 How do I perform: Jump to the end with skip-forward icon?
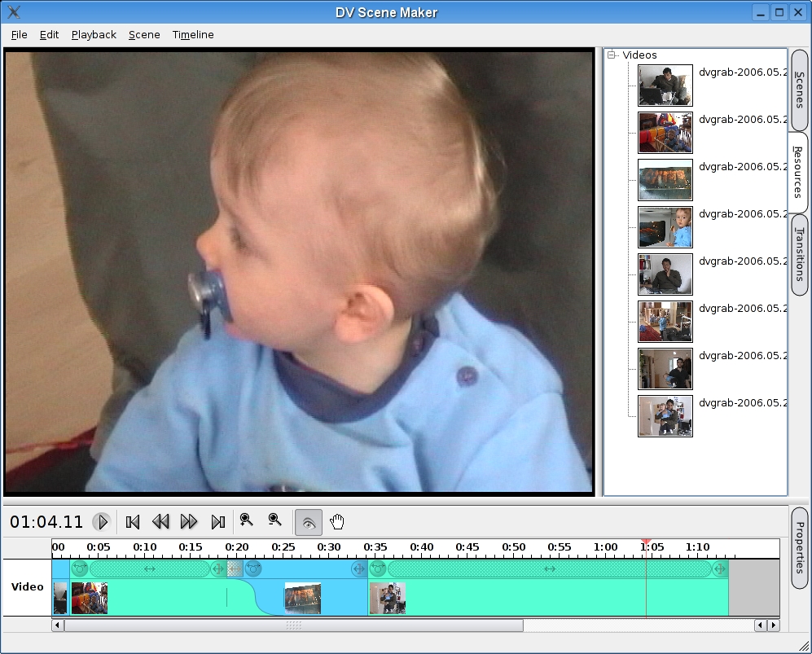point(217,522)
